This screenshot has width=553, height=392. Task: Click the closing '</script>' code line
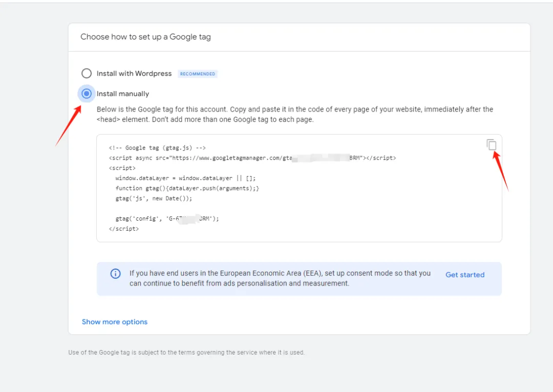pos(124,229)
